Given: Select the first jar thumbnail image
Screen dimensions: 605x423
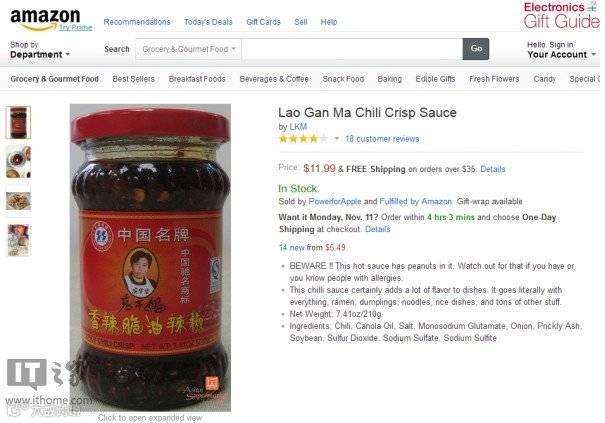Looking at the screenshot, I should click(x=18, y=122).
